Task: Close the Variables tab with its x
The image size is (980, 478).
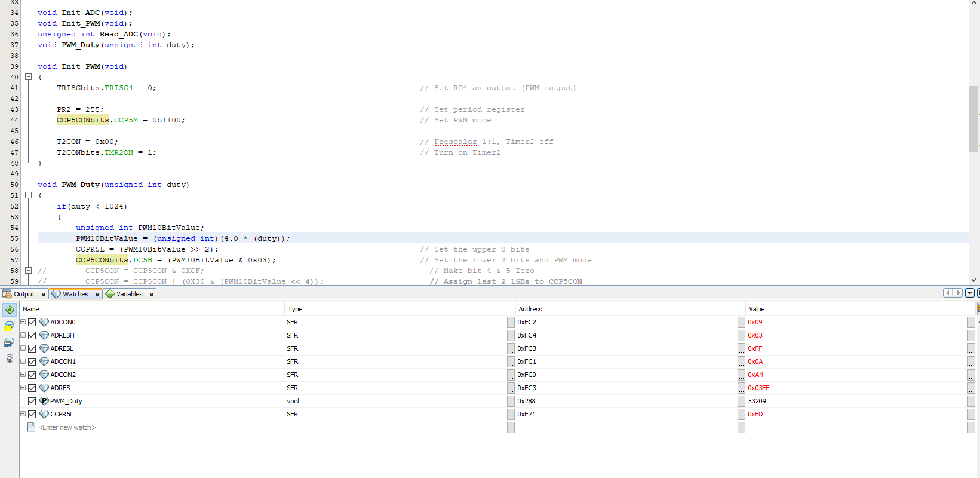Action: point(152,295)
